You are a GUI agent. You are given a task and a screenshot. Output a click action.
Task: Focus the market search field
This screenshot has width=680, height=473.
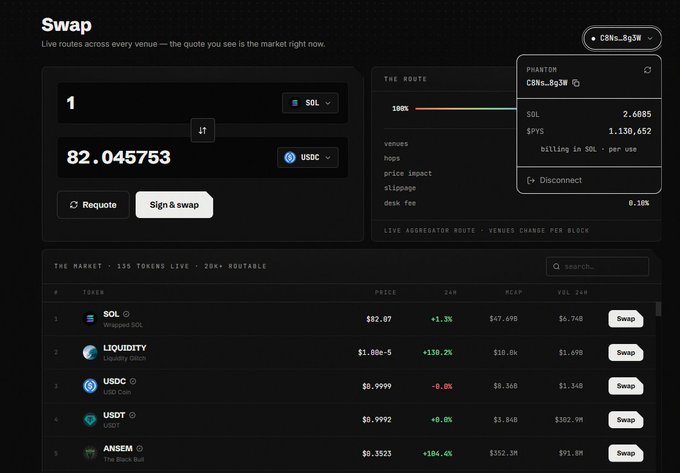(597, 266)
